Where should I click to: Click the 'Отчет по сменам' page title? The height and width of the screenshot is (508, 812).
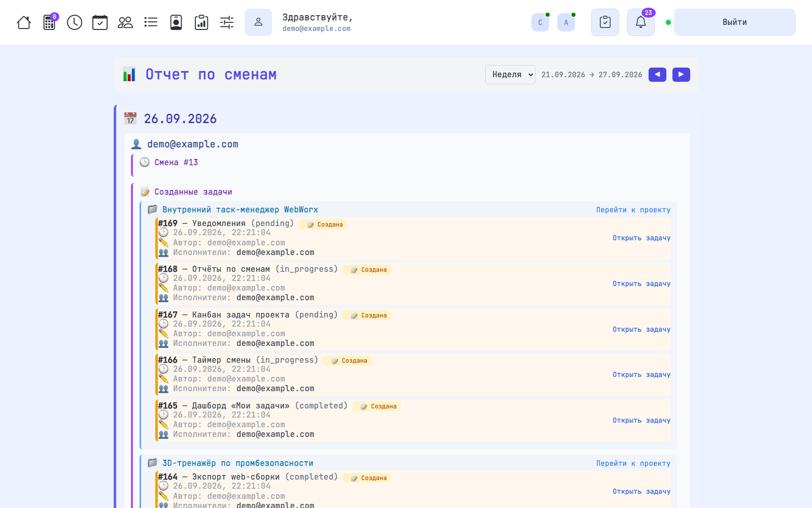click(x=211, y=75)
